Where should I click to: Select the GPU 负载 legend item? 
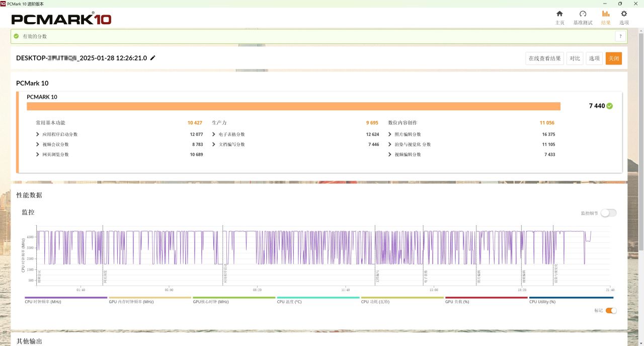pyautogui.click(x=486, y=300)
